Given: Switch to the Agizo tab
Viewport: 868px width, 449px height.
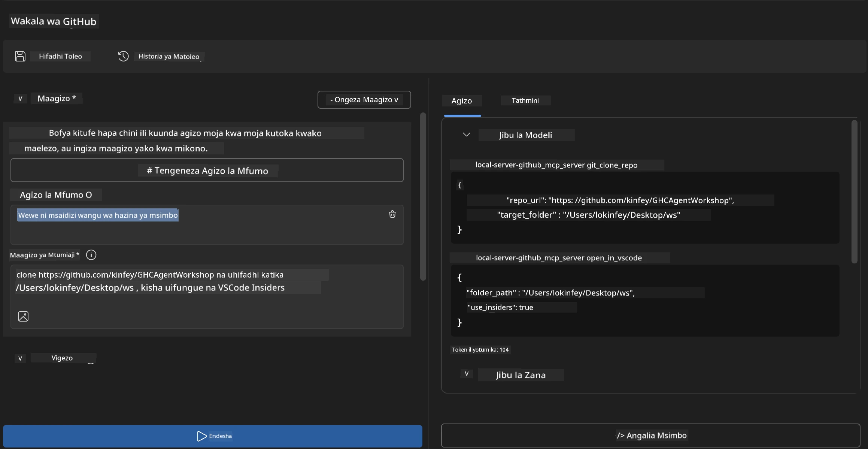Looking at the screenshot, I should (462, 100).
